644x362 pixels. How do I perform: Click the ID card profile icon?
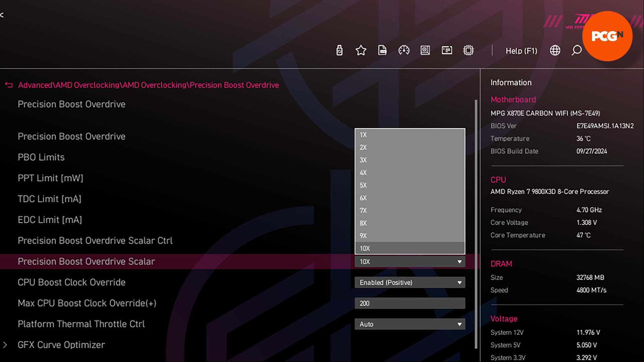tap(447, 51)
